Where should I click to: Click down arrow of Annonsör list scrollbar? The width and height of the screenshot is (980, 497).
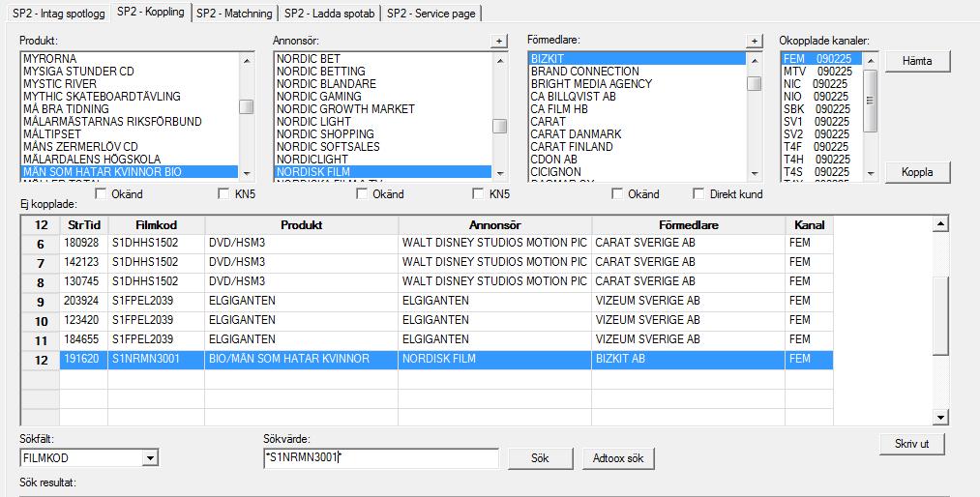pos(500,174)
